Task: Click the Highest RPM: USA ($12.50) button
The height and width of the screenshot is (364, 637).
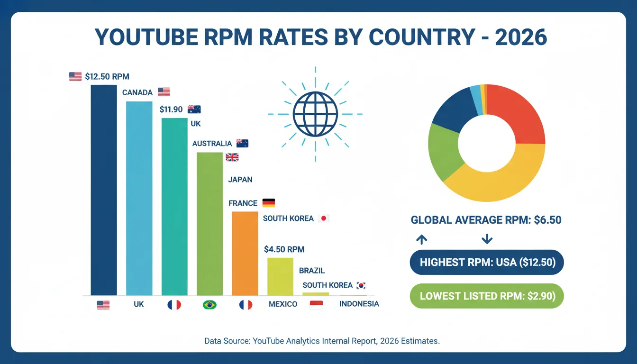Action: (x=487, y=262)
